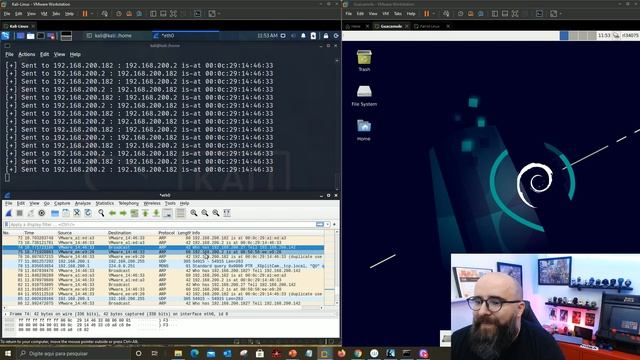Take a snapshot of the Kali Linux VM
640x360 pixels.
(x=119, y=13)
